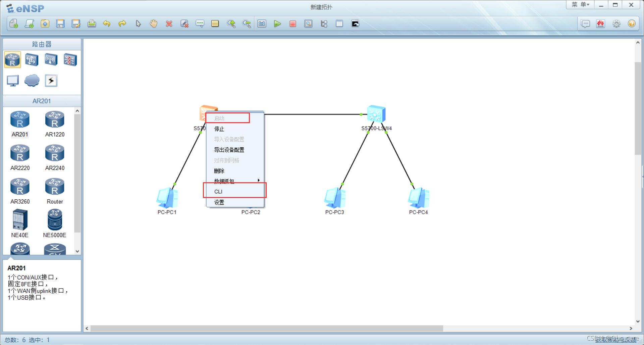This screenshot has height=345, width=644.
Task: Open the 菜单 dropdown in title bar
Action: [580, 5]
